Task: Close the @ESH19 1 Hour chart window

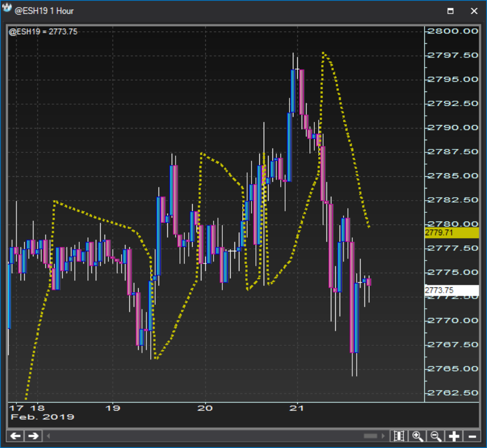Action: (474, 11)
